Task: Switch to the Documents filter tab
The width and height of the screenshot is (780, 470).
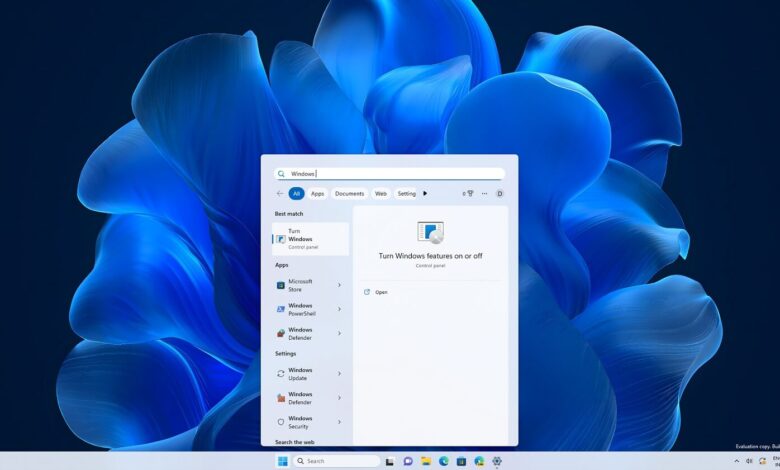Action: pos(350,194)
